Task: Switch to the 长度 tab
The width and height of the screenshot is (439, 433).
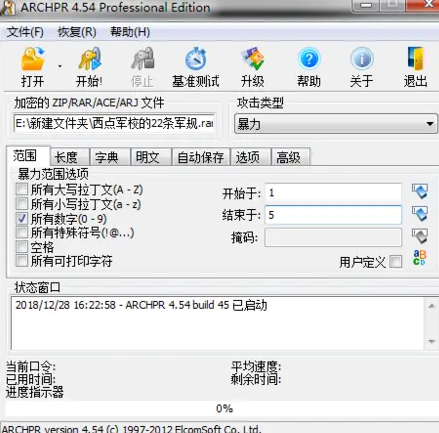Action: [69, 157]
